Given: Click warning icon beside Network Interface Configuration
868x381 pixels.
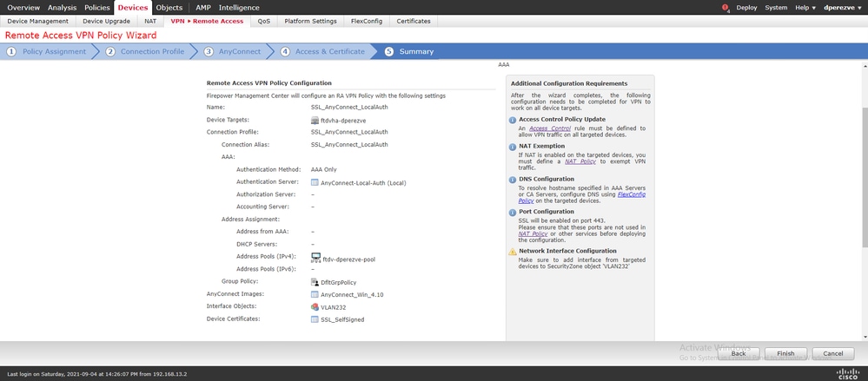Looking at the screenshot, I should (x=513, y=252).
